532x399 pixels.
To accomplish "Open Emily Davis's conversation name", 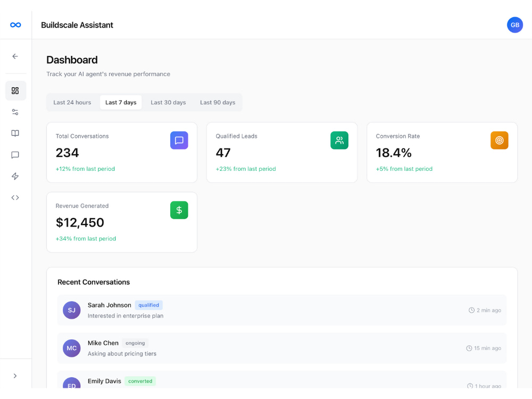I will click(x=104, y=381).
